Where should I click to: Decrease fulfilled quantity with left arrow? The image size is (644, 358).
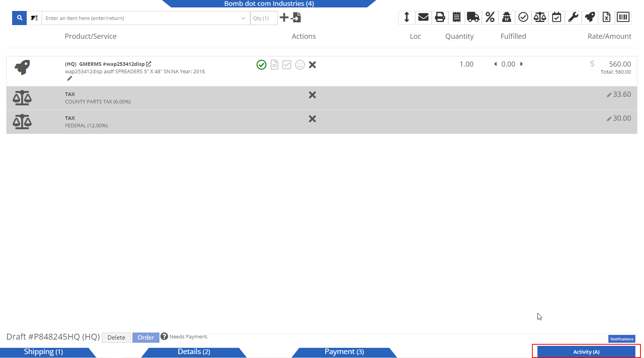[x=496, y=64]
